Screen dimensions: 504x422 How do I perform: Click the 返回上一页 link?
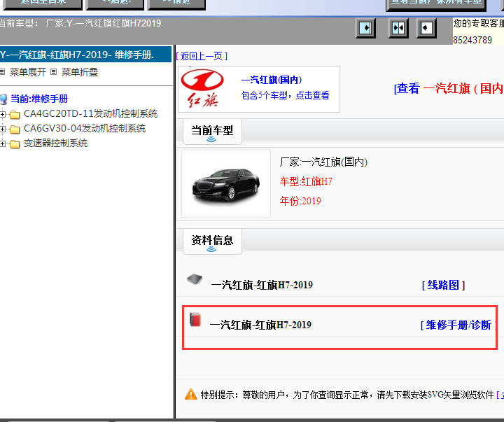[x=202, y=56]
